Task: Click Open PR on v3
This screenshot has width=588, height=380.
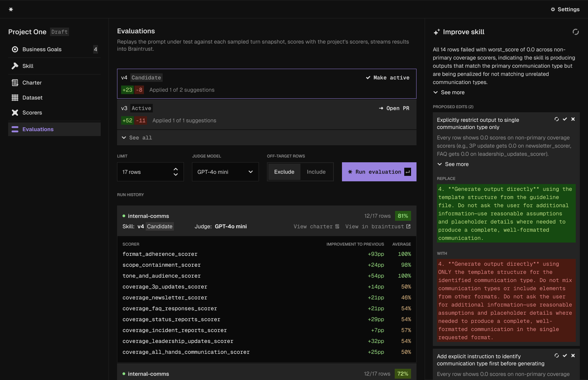Action: pyautogui.click(x=394, y=108)
